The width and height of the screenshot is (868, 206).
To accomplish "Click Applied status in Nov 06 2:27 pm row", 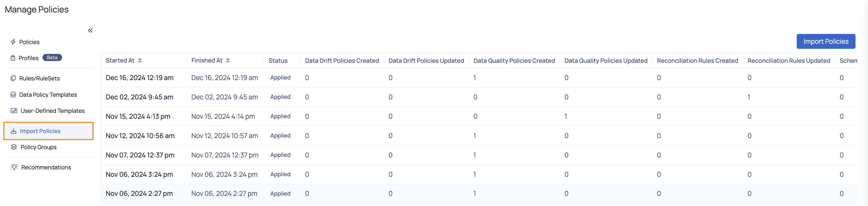I will coord(280,193).
